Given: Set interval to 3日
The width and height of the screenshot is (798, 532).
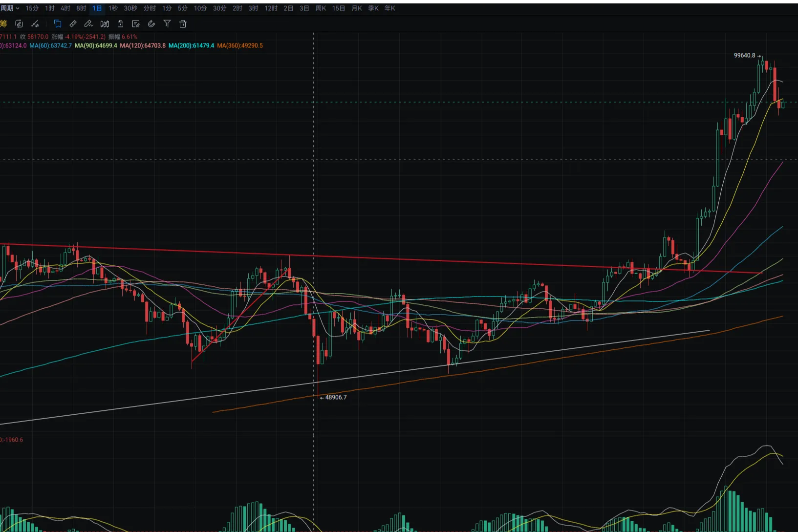Looking at the screenshot, I should [x=304, y=8].
